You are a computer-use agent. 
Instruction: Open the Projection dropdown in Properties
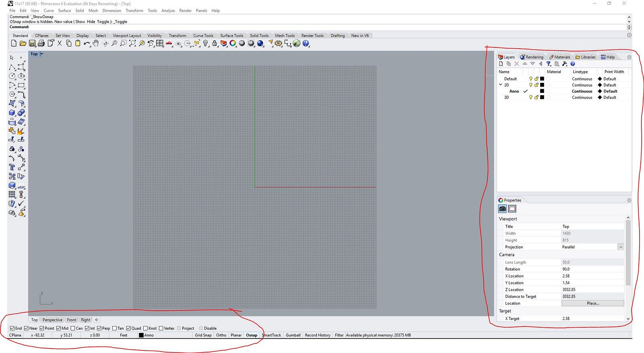pyautogui.click(x=621, y=247)
